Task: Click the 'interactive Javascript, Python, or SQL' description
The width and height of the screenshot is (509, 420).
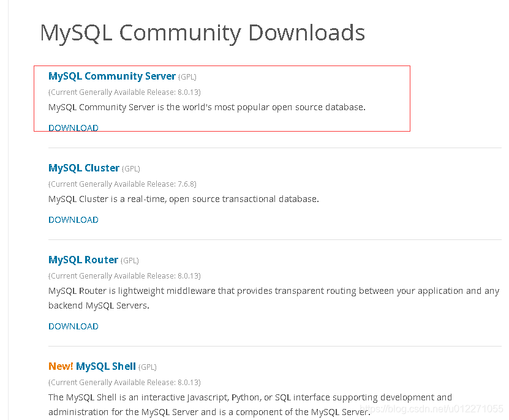Action: [250, 405]
